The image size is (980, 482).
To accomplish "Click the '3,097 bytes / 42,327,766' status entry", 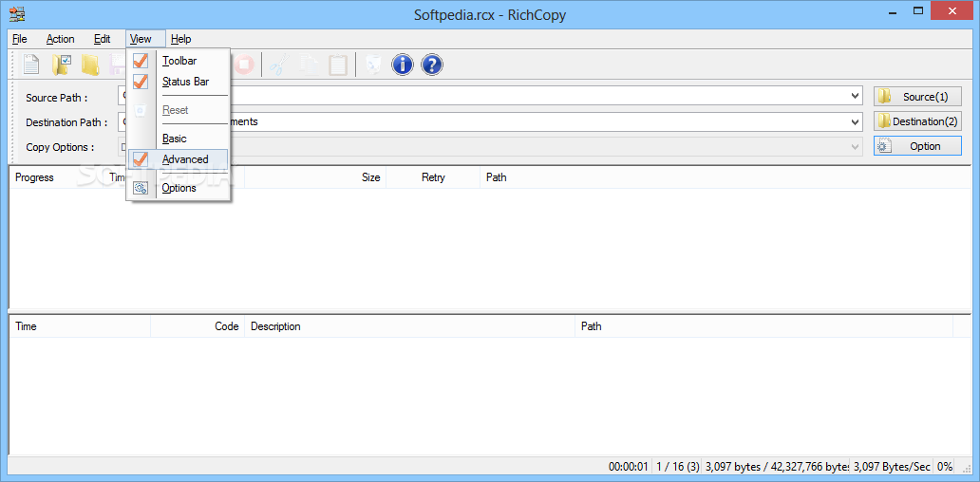I will click(777, 467).
